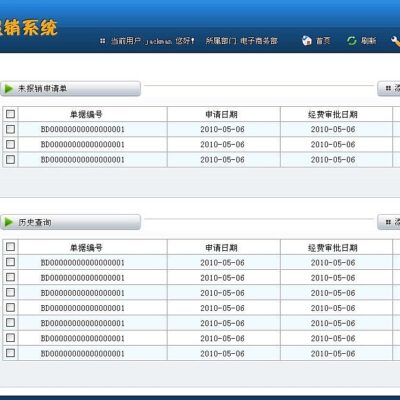Click document number in first 未报销申请单 row
The width and height of the screenshot is (400, 400).
pos(83,129)
